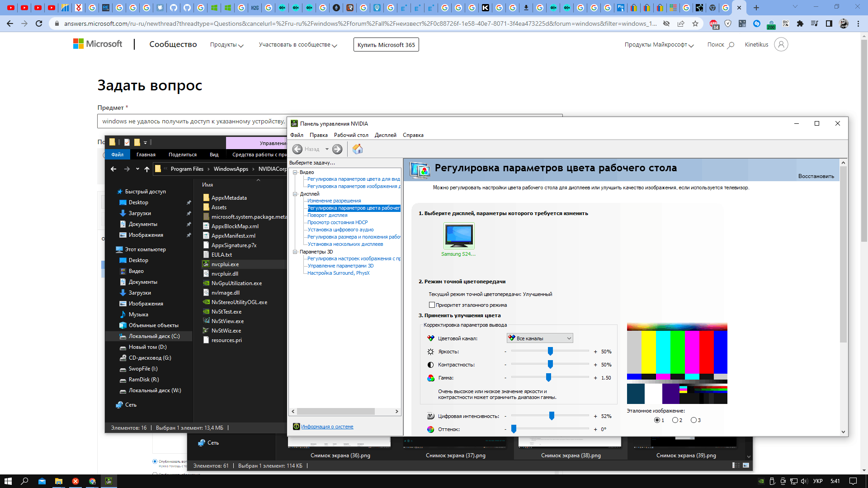
Task: Open Поворот дисплея task link
Action: coord(327,215)
